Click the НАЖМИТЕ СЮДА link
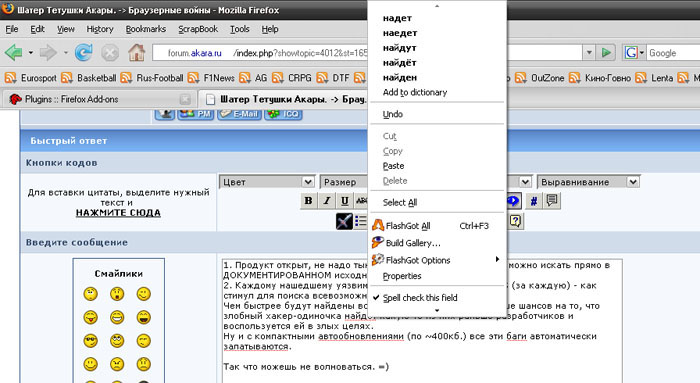The image size is (700, 383). [x=118, y=213]
